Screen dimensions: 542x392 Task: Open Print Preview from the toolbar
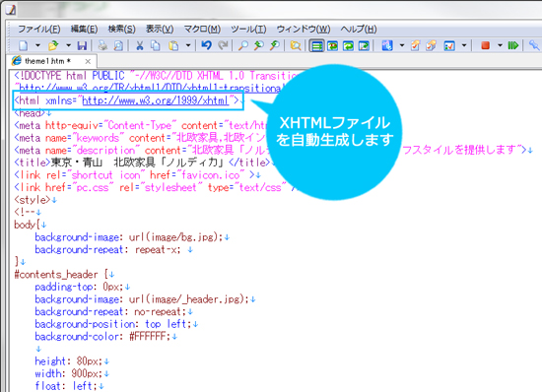coord(118,45)
